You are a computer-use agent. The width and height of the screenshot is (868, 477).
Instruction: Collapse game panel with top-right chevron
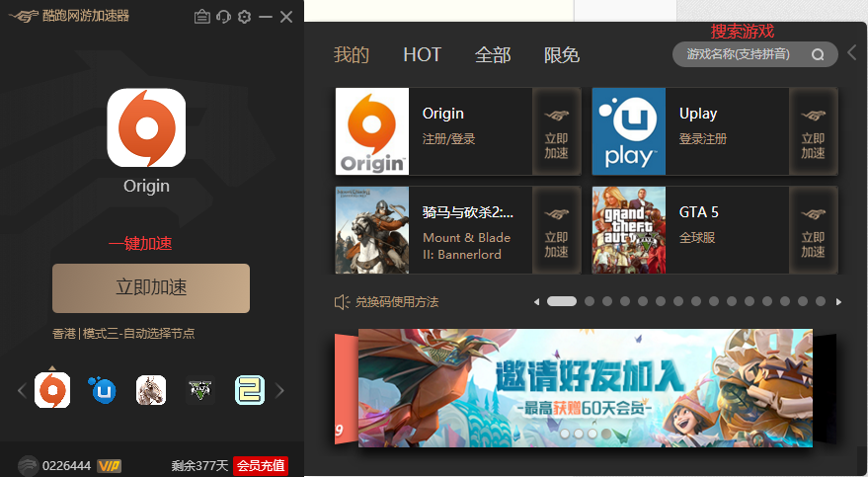(852, 52)
